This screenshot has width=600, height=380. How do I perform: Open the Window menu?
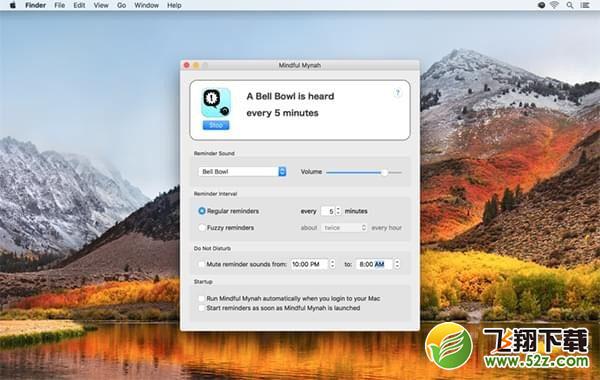tap(147, 5)
